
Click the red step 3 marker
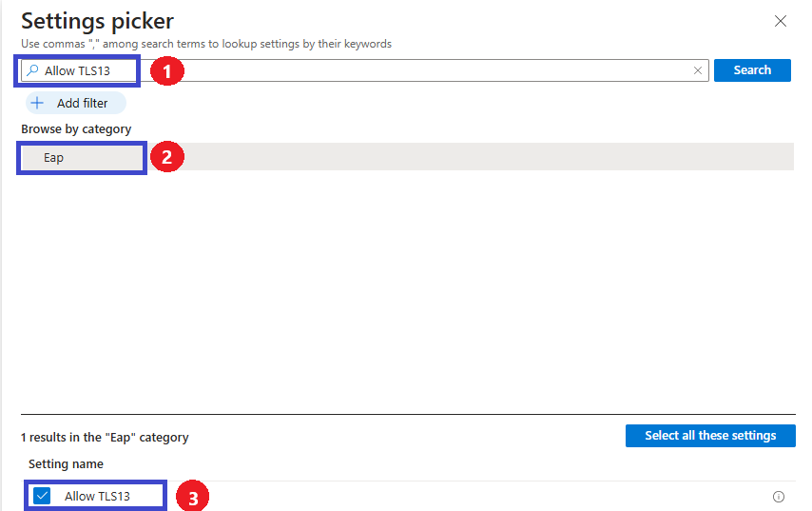193,498
